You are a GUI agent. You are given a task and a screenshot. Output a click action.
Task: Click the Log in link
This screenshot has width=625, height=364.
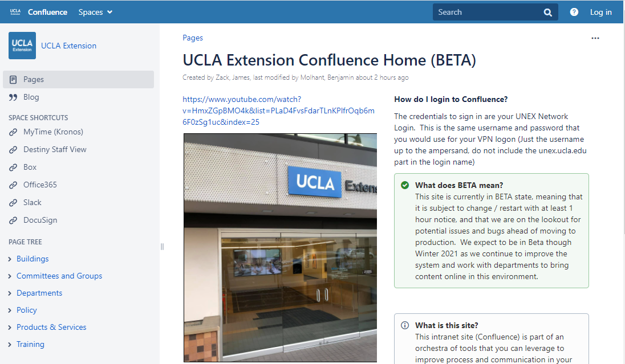pos(600,12)
